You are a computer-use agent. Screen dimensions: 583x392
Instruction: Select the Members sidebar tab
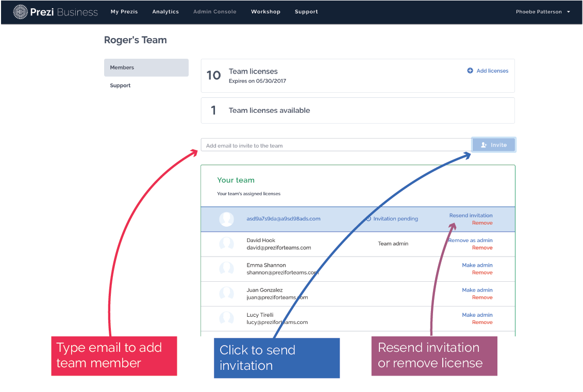pos(146,67)
